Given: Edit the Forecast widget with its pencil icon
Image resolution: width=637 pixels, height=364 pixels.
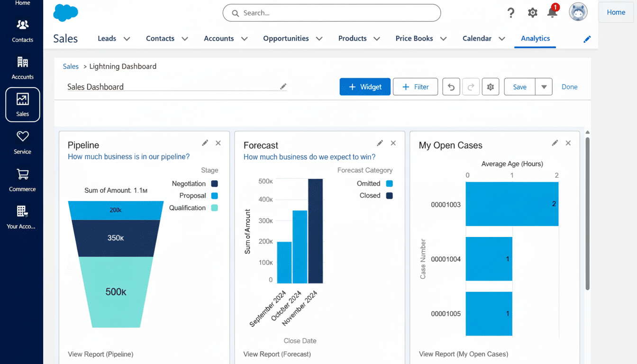Looking at the screenshot, I should pos(380,143).
